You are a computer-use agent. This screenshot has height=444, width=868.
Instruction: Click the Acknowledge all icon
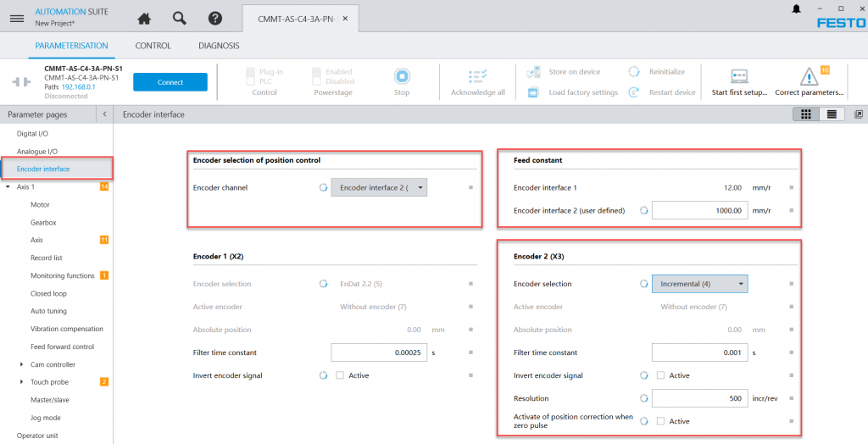tap(477, 76)
